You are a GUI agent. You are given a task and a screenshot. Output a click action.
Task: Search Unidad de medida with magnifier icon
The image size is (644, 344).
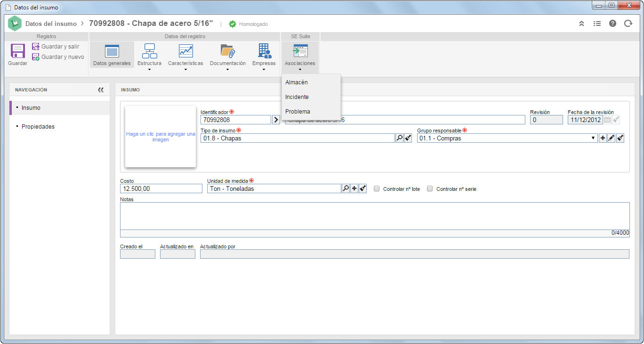(346, 188)
